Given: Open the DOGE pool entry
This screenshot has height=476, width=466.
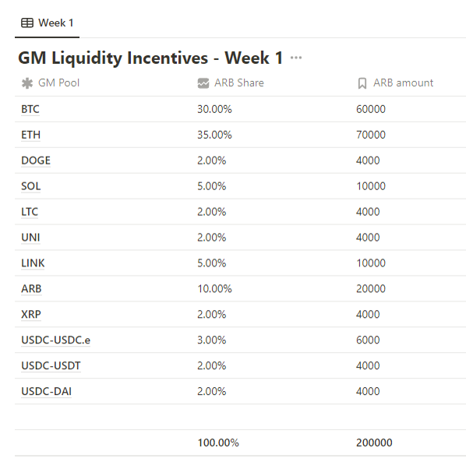Looking at the screenshot, I should [x=36, y=160].
